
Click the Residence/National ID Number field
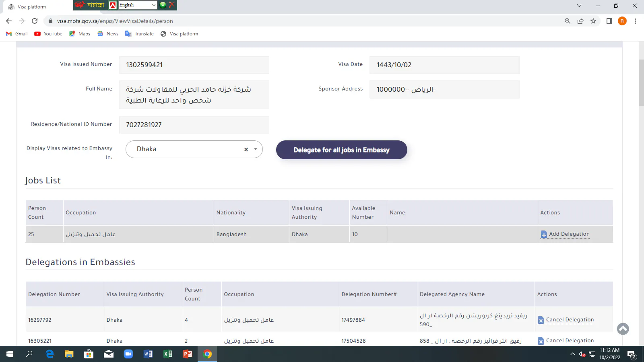[194, 125]
